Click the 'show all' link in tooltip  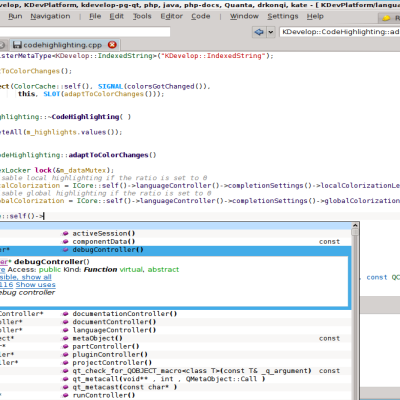coord(37,277)
